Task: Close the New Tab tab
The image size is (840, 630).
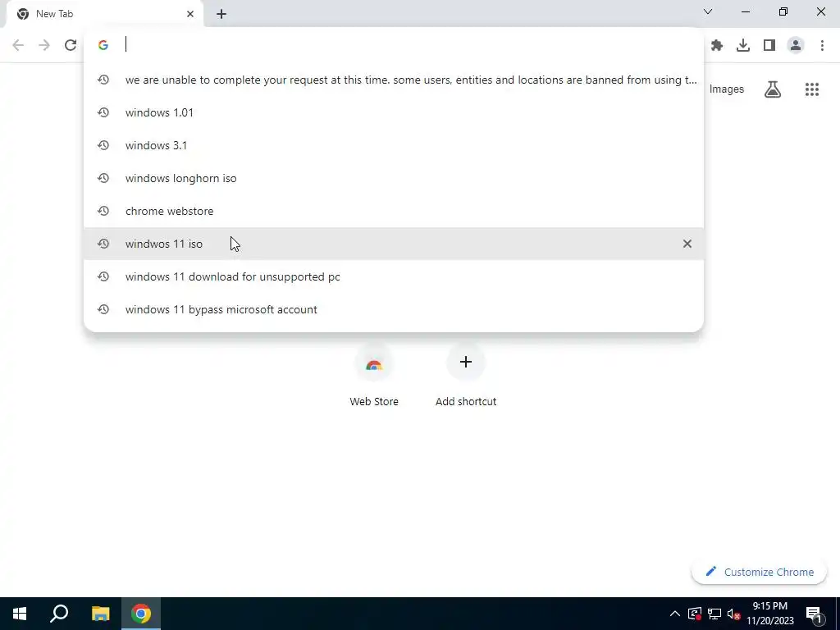Action: 190,14
